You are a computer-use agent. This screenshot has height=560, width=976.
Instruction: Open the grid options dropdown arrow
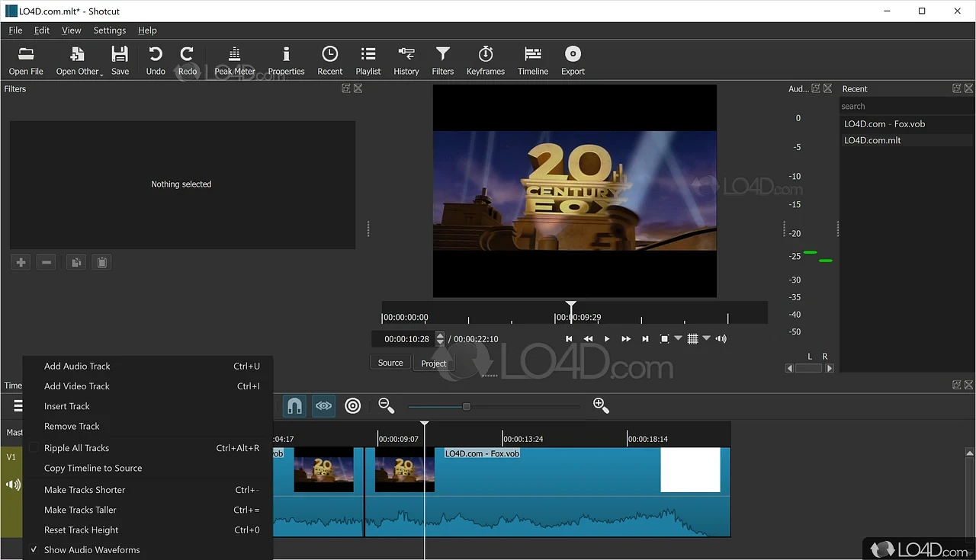coord(706,339)
